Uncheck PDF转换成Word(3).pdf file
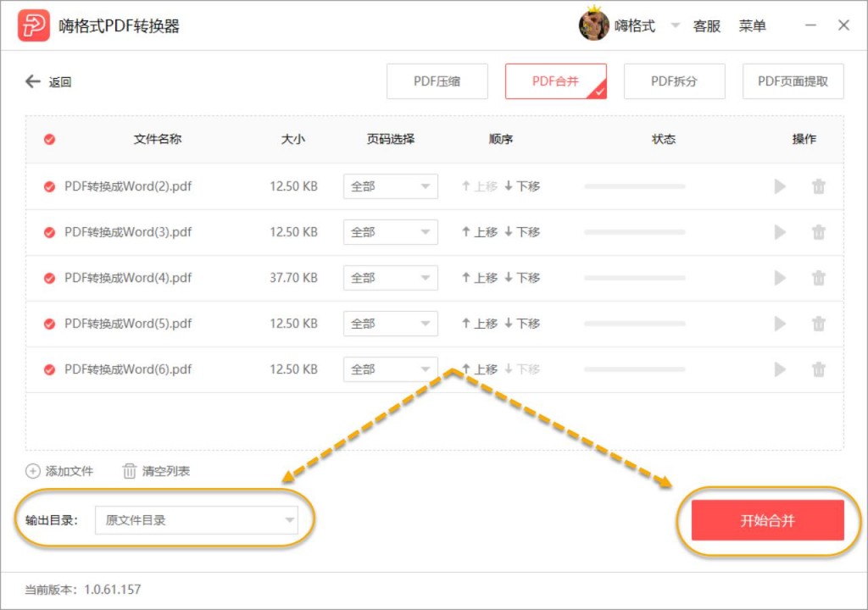This screenshot has height=610, width=868. tap(49, 232)
